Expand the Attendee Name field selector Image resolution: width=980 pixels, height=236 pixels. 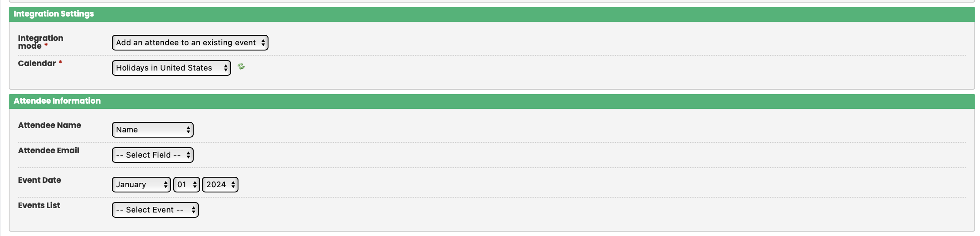pyautogui.click(x=152, y=130)
